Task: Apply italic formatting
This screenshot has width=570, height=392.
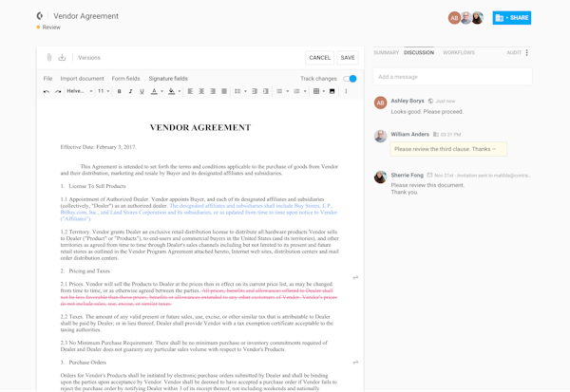Action: pos(130,92)
